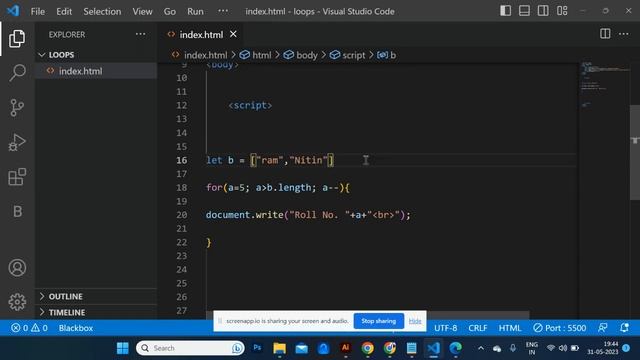
Task: Change the UTF-8 file encoding
Action: point(445,328)
